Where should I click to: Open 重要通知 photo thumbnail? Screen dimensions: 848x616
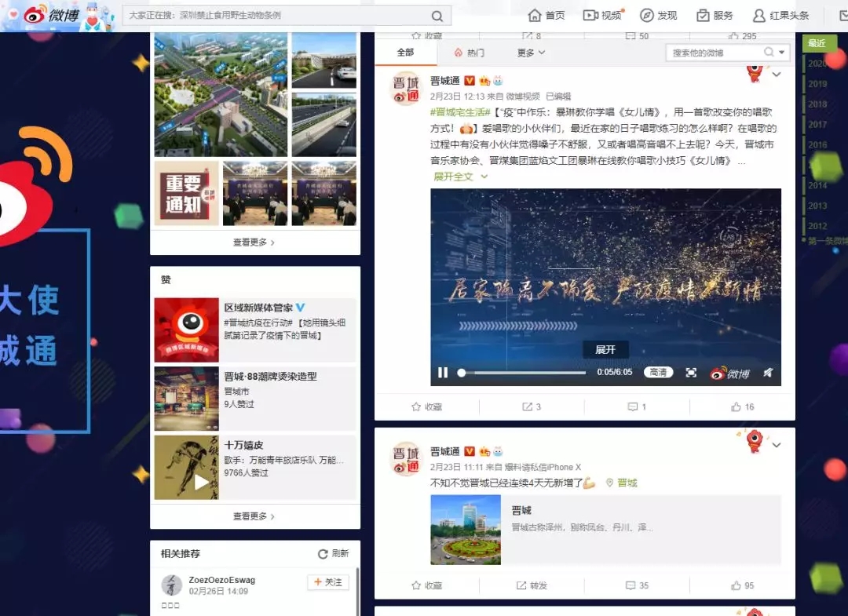(x=187, y=193)
